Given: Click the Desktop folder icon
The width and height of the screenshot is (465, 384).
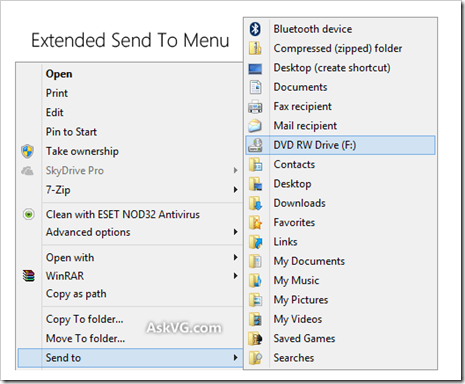Looking at the screenshot, I should tap(256, 184).
